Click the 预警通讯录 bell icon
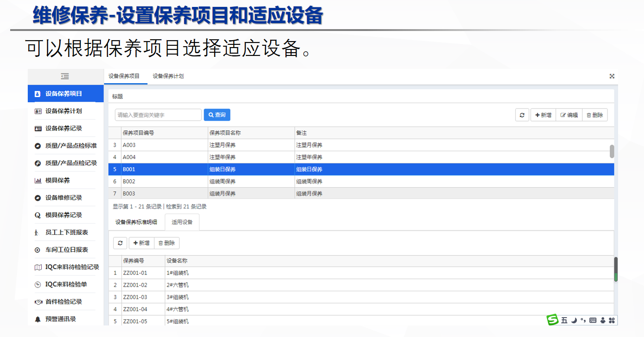Viewport: 644px width, 337px height. click(x=38, y=319)
